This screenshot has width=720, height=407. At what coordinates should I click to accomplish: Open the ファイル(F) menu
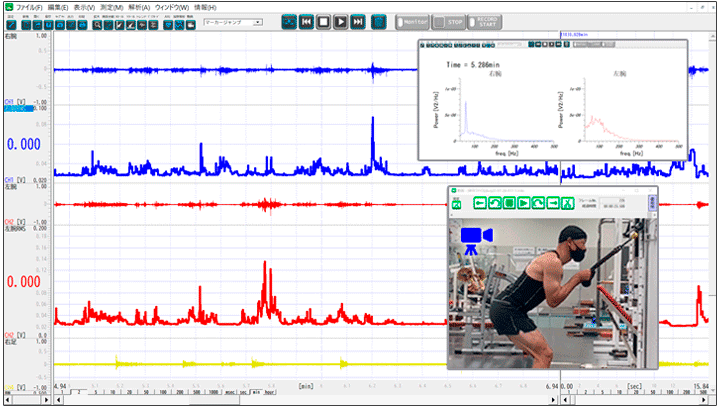tap(29, 7)
